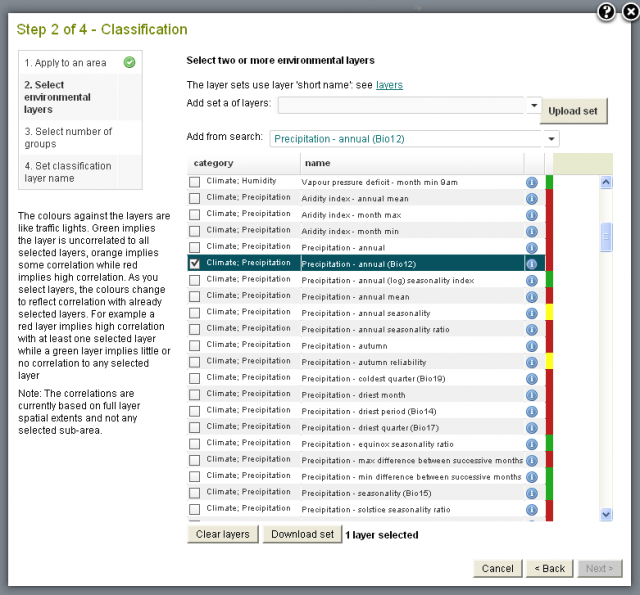Click the Cancel button
Screen dimensions: 640x595
click(x=498, y=568)
